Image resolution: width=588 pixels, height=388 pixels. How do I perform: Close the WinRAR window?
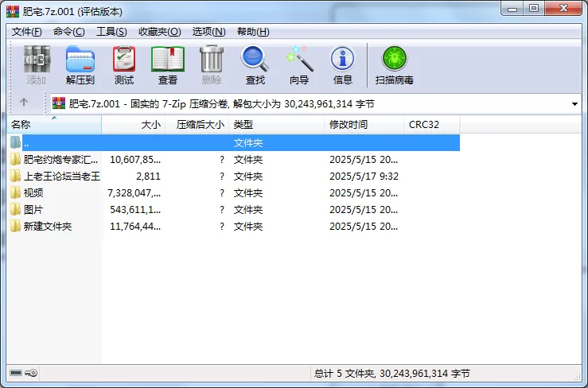(x=563, y=9)
